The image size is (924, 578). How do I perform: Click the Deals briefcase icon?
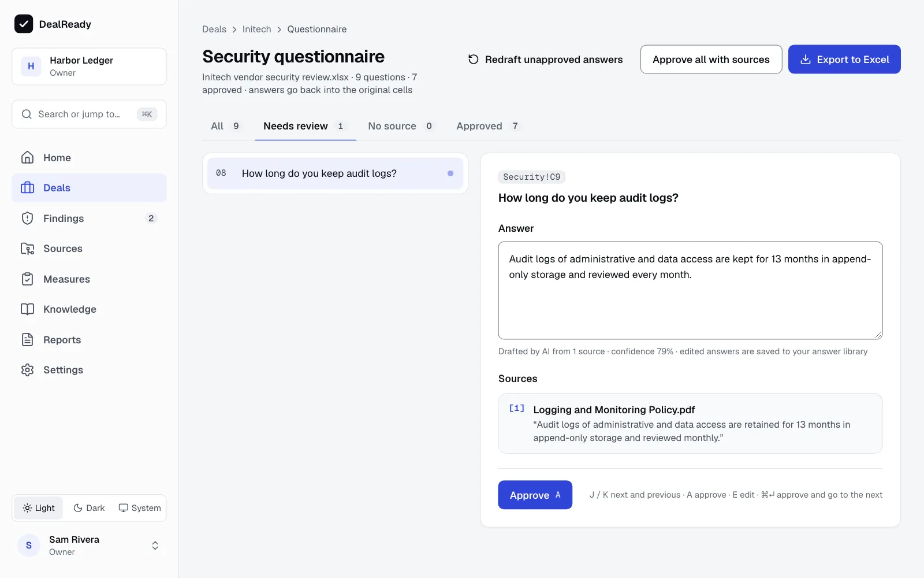coord(27,188)
